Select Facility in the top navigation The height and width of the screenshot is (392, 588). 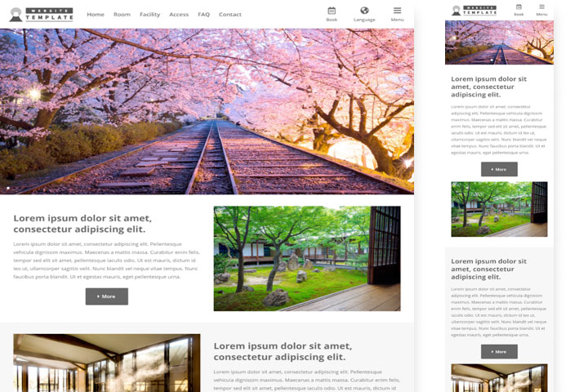point(149,15)
